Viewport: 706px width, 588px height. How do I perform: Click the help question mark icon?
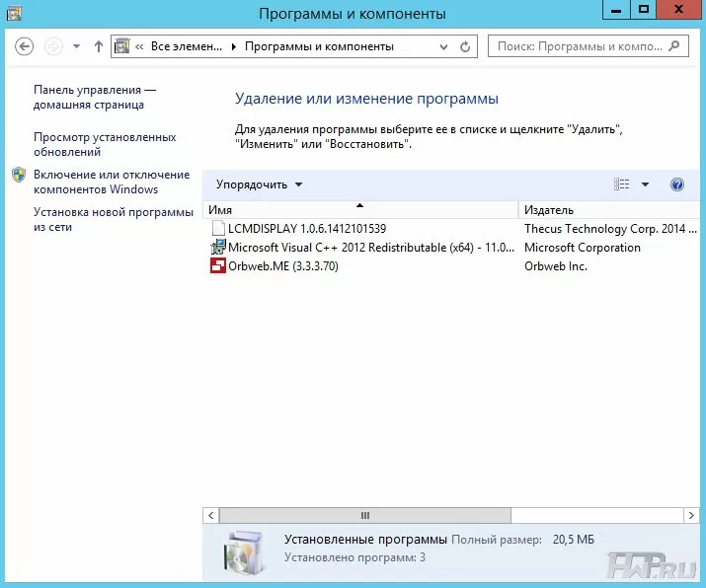pos(676,184)
